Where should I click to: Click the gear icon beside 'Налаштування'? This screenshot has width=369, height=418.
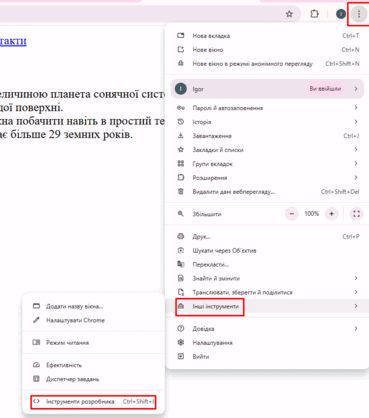point(181,342)
